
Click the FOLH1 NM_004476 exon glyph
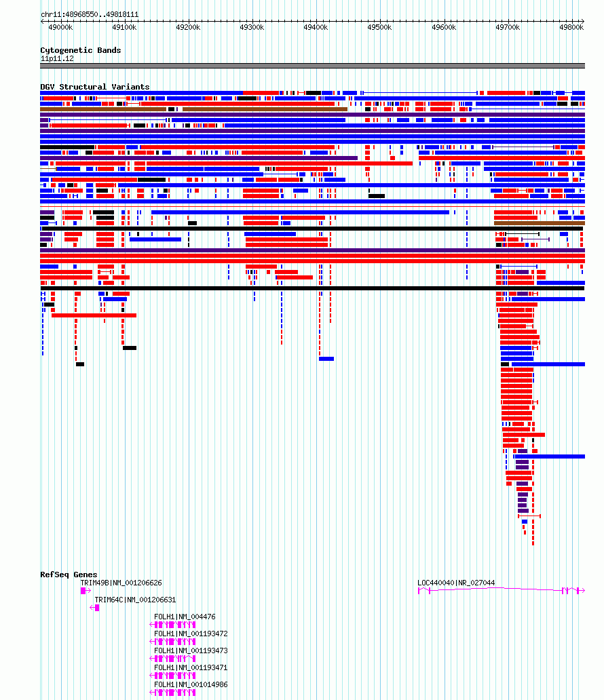(x=172, y=625)
